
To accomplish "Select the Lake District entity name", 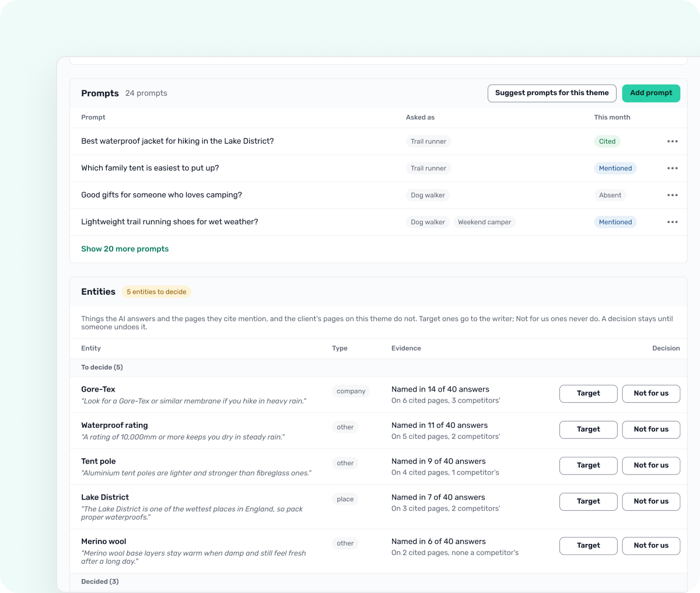I will click(105, 497).
